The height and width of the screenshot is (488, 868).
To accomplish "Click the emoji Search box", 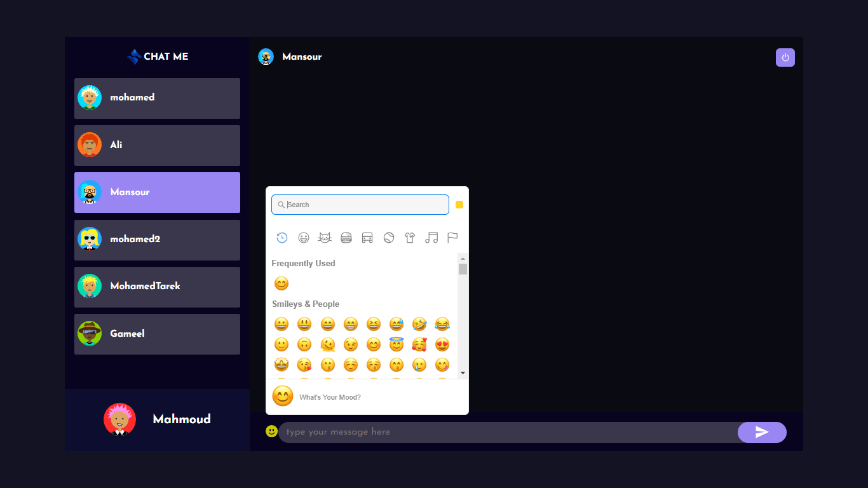I will [360, 205].
